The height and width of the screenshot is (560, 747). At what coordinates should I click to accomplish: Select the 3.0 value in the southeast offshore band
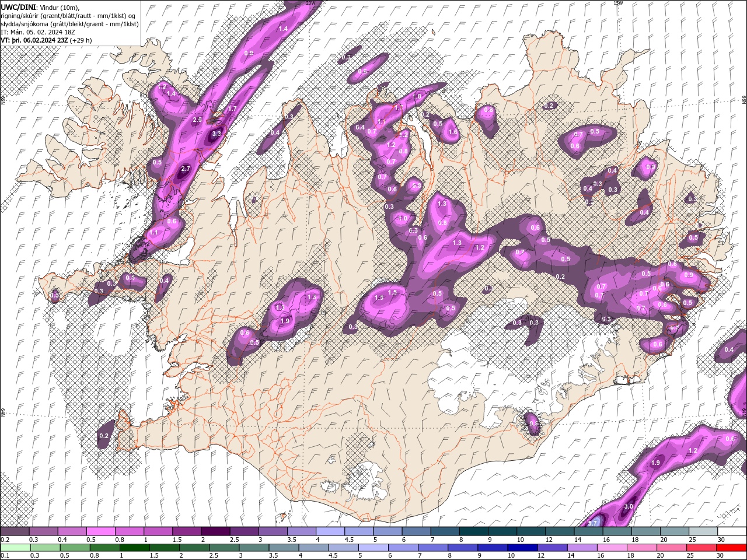(x=629, y=507)
